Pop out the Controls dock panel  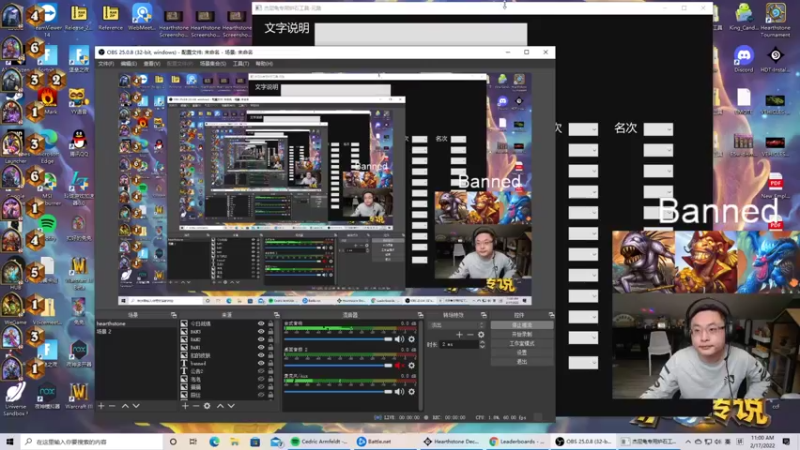pos(551,315)
